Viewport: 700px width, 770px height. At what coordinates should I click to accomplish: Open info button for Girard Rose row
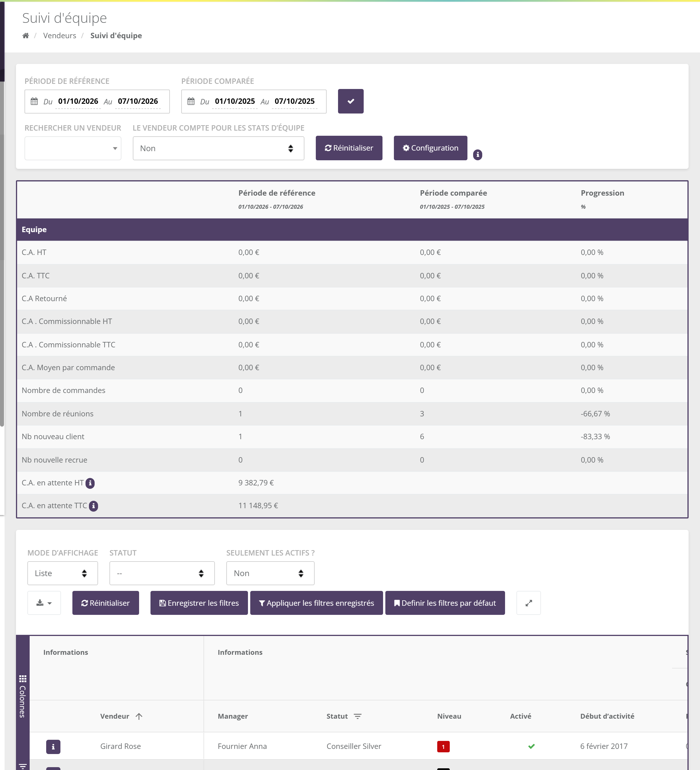coord(53,747)
